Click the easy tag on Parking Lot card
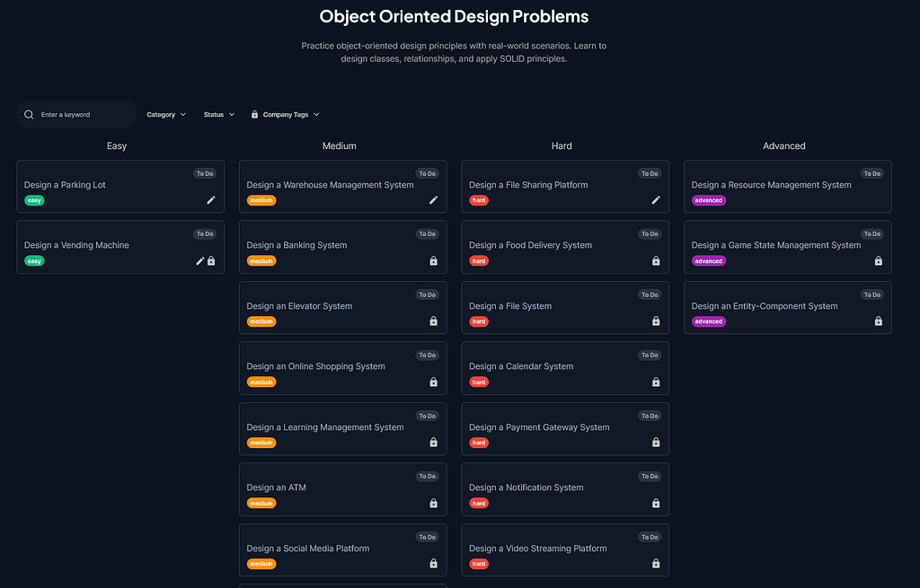Viewport: 920px width, 588px height. coord(35,200)
